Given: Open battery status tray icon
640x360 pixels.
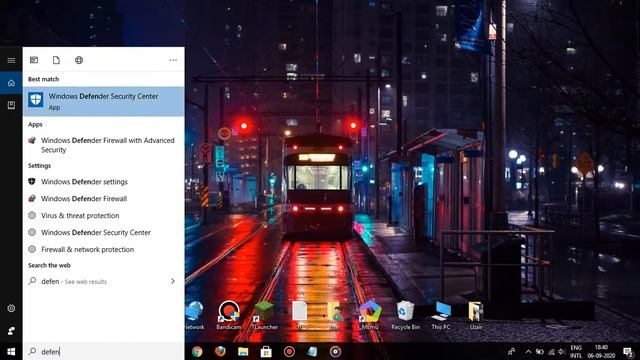Looking at the screenshot, I should tap(540, 351).
